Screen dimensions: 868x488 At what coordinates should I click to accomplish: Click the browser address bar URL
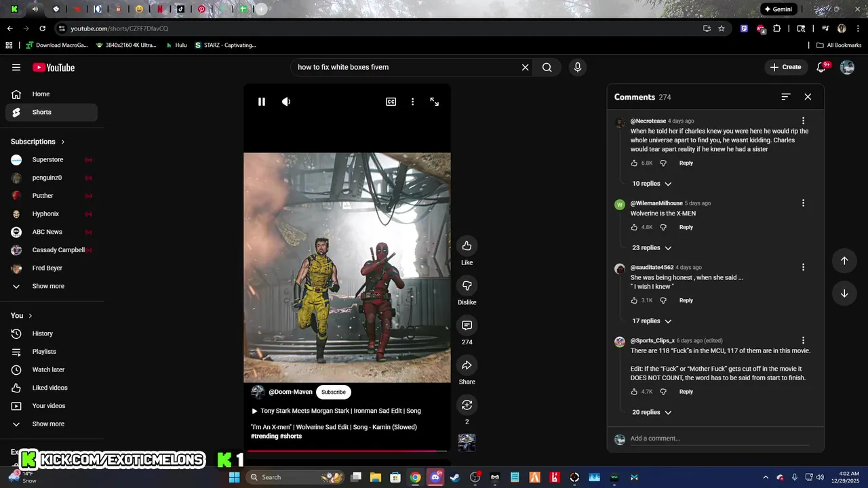click(x=119, y=28)
